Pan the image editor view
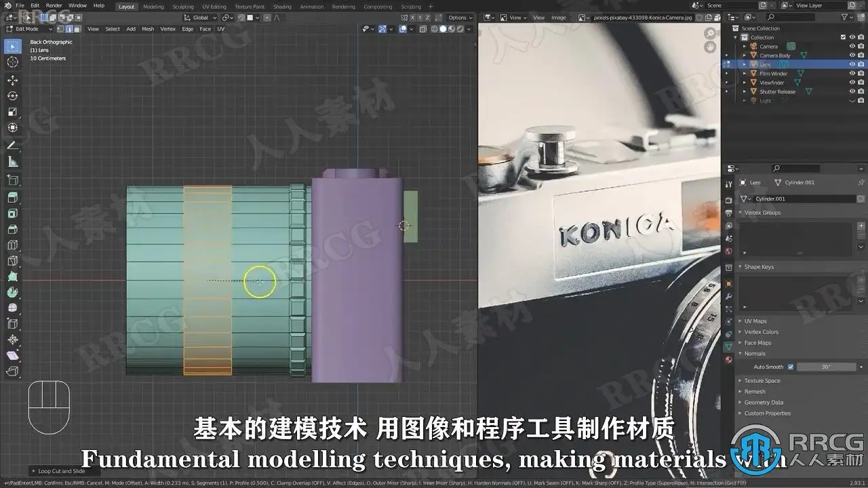The image size is (868, 488). (x=710, y=47)
